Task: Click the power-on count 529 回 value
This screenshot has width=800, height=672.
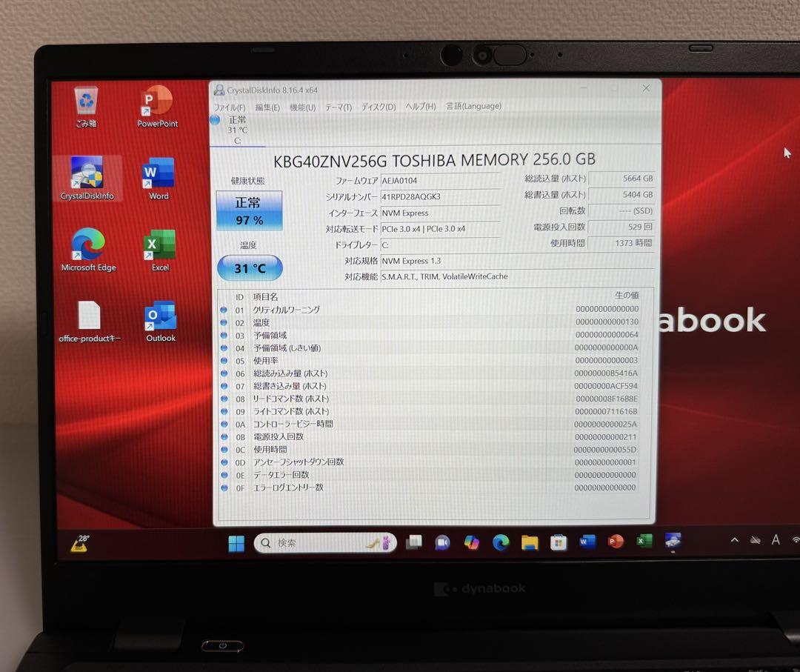Action: [x=621, y=227]
